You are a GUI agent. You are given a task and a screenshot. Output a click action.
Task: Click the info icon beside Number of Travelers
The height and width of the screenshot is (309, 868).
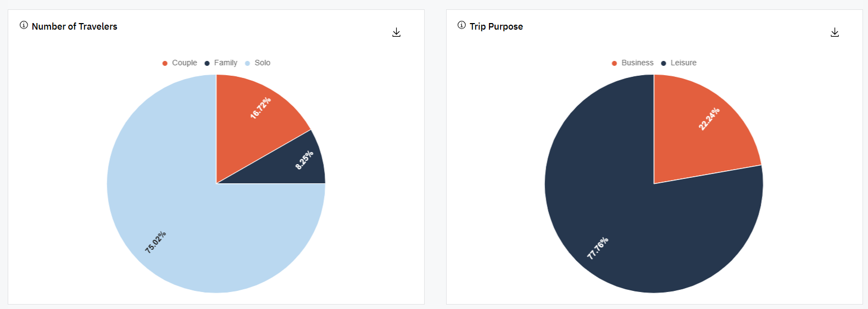point(24,25)
